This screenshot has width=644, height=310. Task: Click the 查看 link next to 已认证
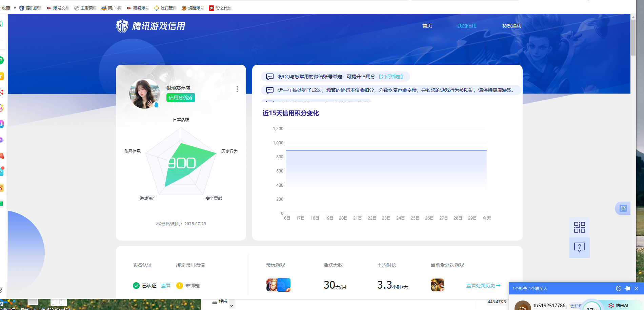[166, 286]
